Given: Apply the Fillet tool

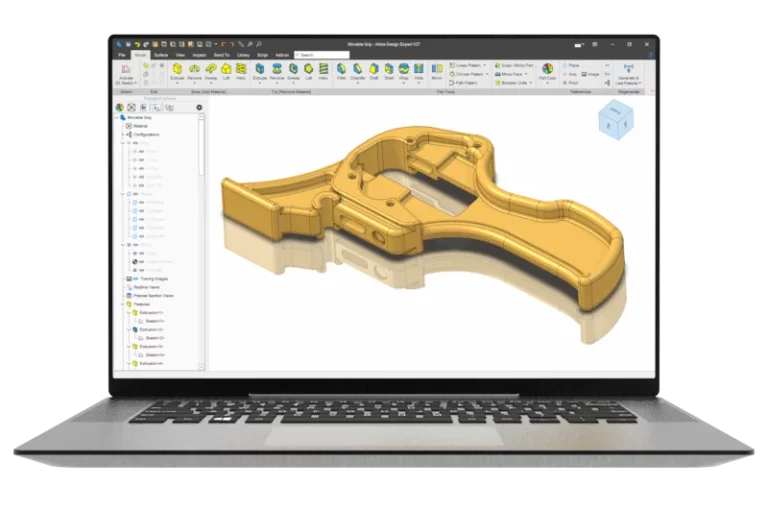Looking at the screenshot, I should [341, 72].
